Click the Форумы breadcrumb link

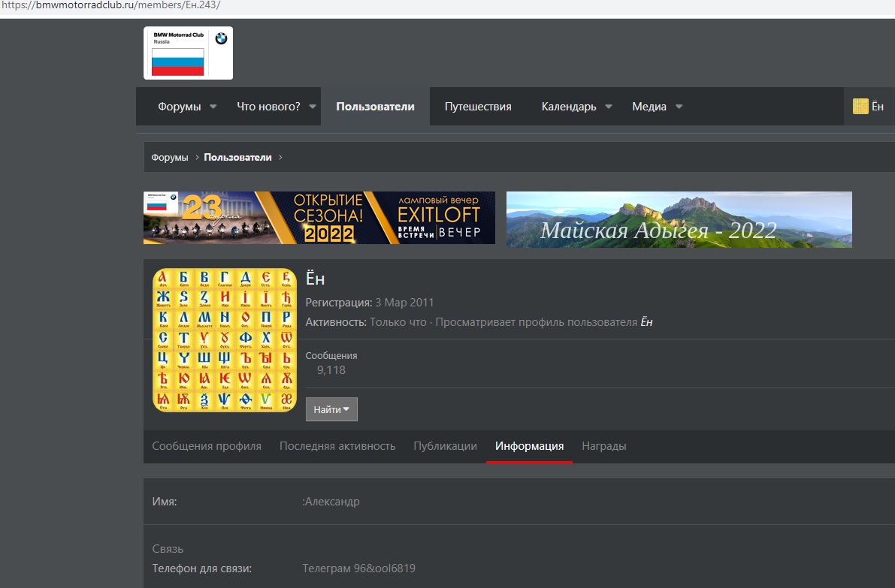(x=170, y=158)
